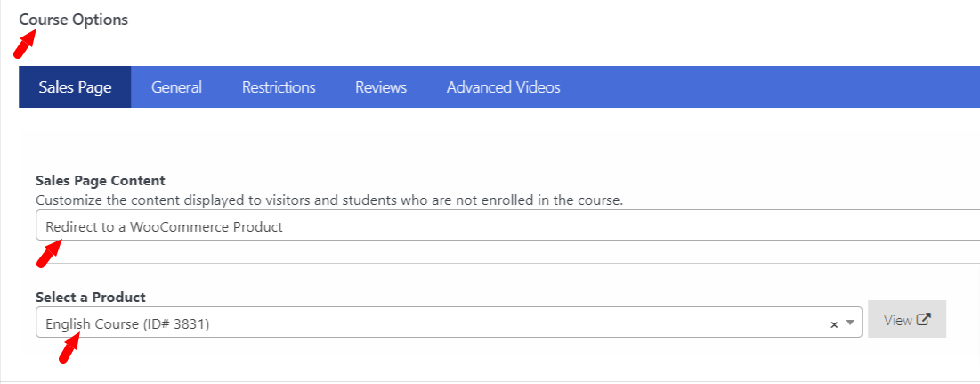
Task: Click the Redirect to a WooCommerce Product text
Action: click(x=165, y=227)
